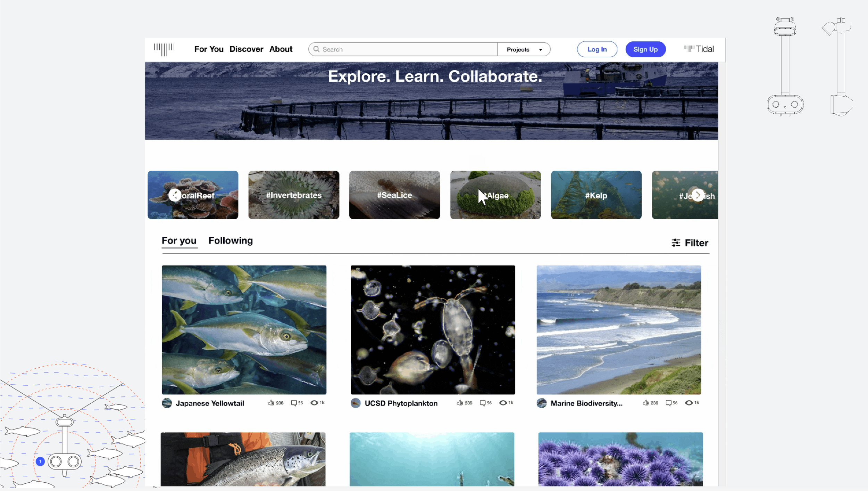This screenshot has height=491, width=868.
Task: Go to the Discover page
Action: click(x=246, y=49)
